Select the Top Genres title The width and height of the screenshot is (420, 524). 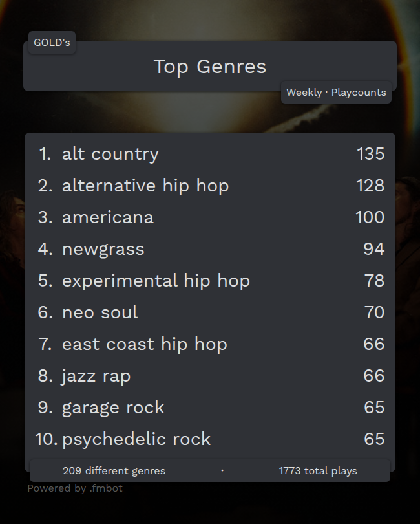[210, 66]
